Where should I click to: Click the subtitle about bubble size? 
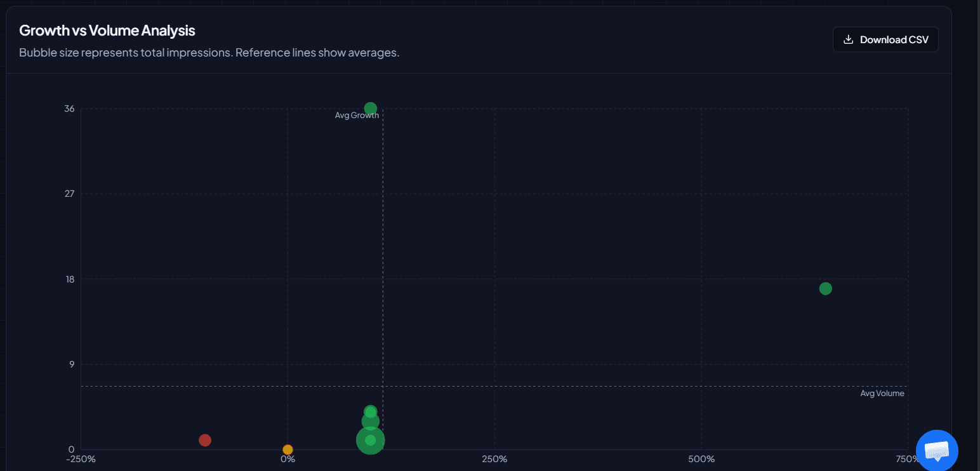pyautogui.click(x=209, y=53)
